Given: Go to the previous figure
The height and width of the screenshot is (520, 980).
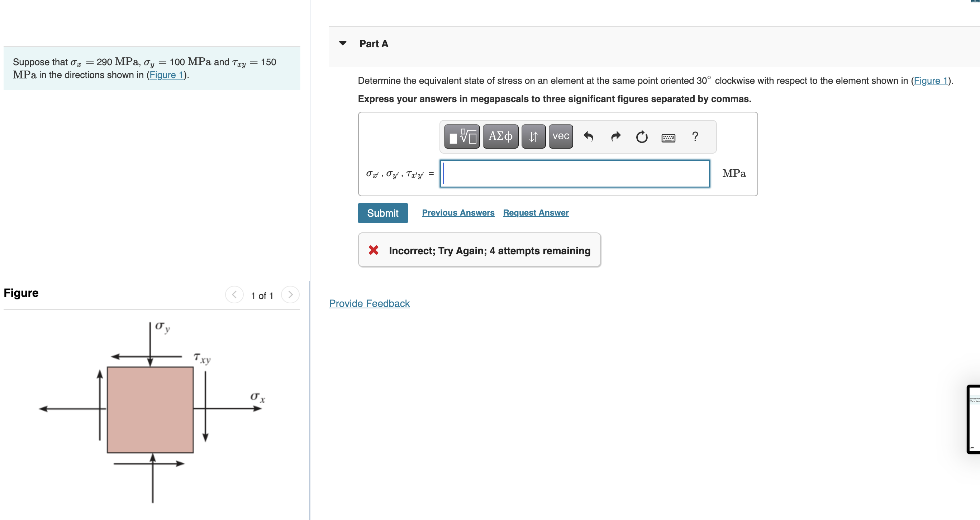Looking at the screenshot, I should [234, 295].
